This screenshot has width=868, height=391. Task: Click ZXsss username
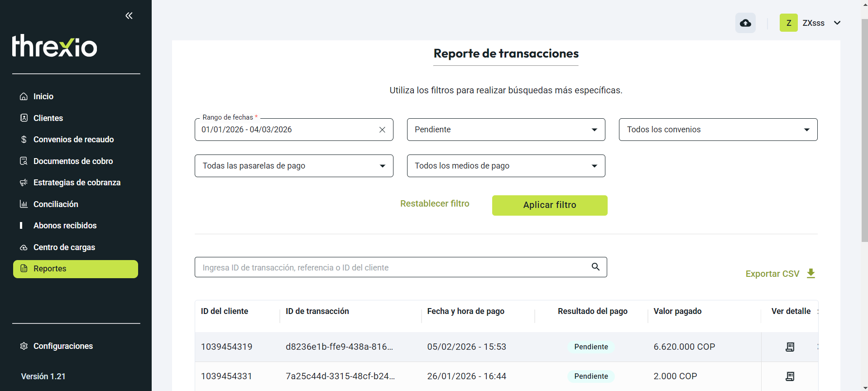click(813, 23)
